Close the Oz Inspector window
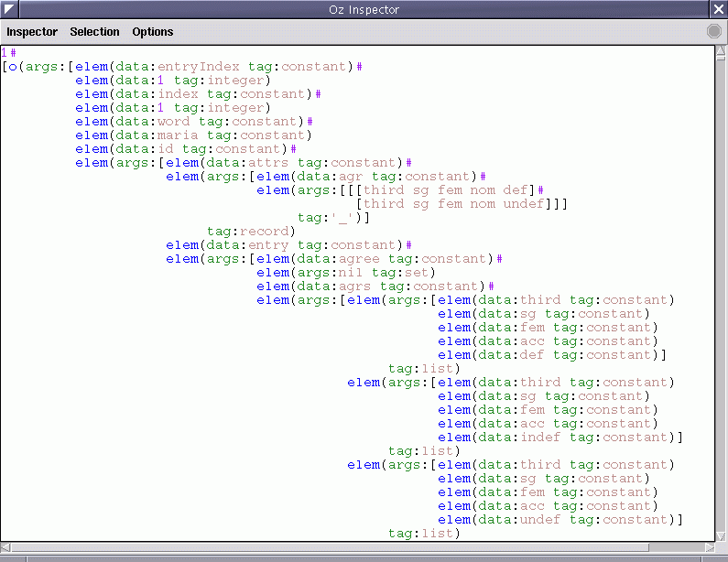 (719, 9)
